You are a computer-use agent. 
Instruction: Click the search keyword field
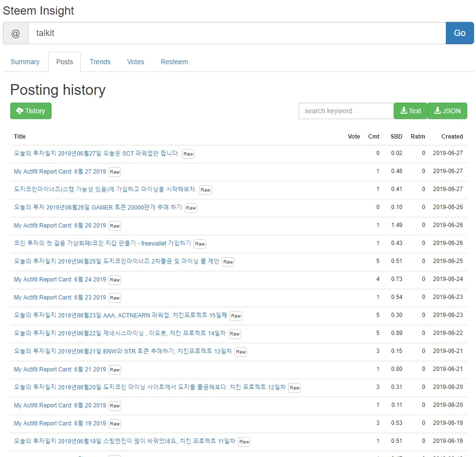coord(346,111)
